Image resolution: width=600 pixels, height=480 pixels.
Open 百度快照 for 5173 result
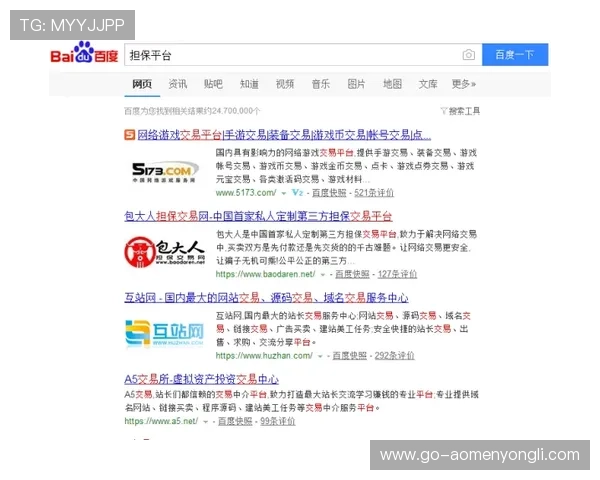(329, 193)
